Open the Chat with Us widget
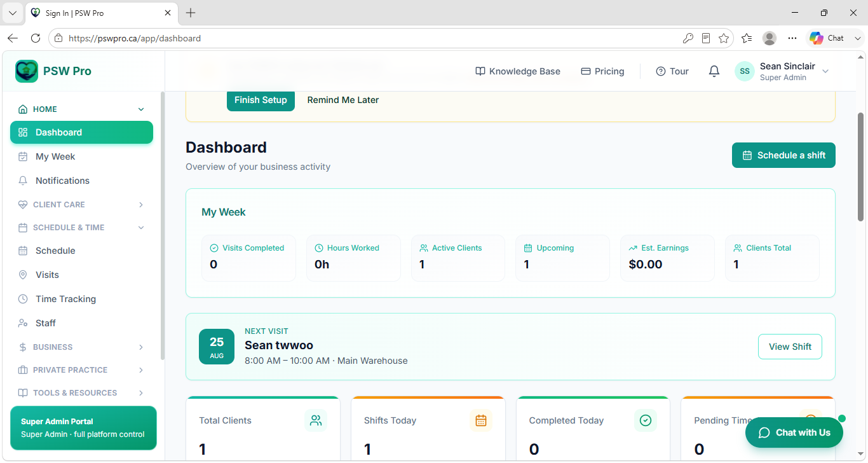Viewport: 868px width, 463px height. tap(794, 432)
